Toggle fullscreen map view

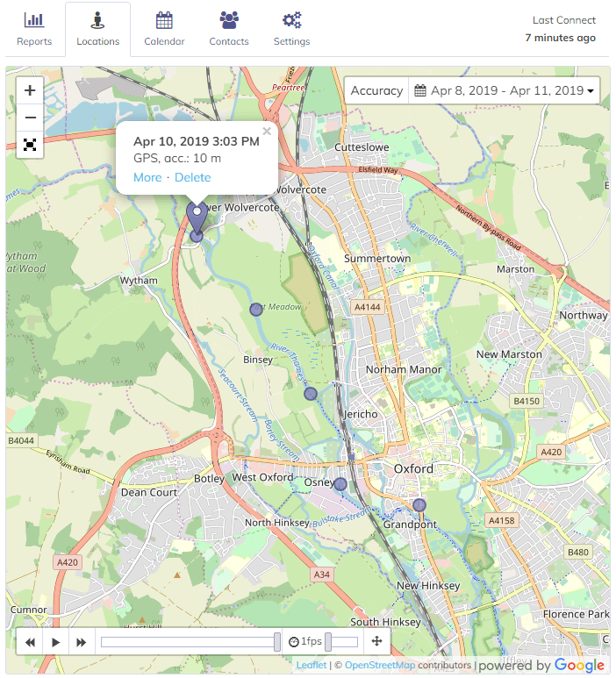pyautogui.click(x=30, y=145)
